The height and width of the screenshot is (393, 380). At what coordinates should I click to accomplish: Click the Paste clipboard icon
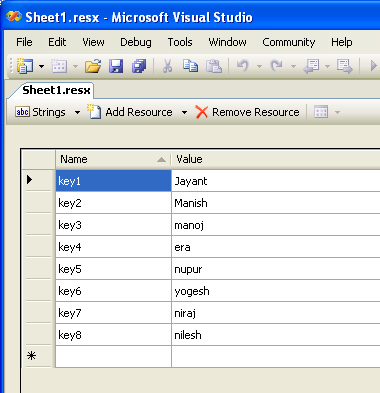click(x=214, y=66)
